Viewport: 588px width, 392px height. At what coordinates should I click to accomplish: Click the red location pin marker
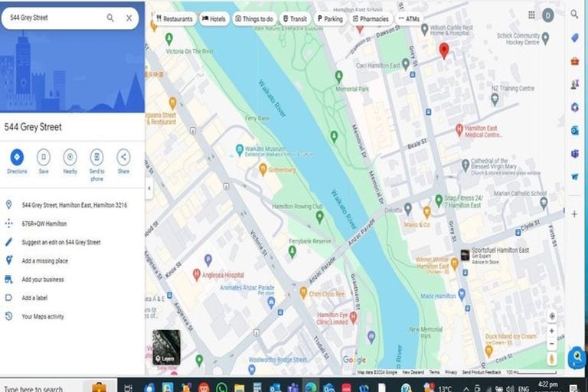[443, 51]
